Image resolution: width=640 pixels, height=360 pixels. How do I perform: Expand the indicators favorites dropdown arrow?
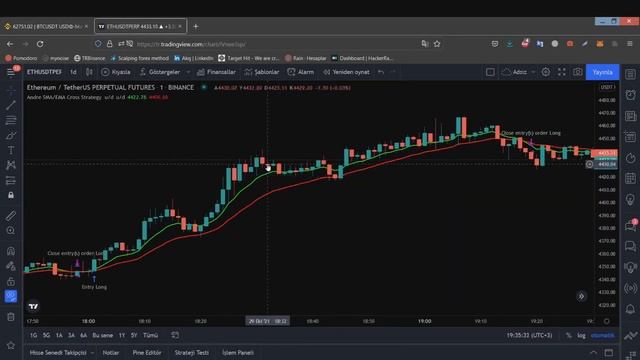click(x=188, y=72)
